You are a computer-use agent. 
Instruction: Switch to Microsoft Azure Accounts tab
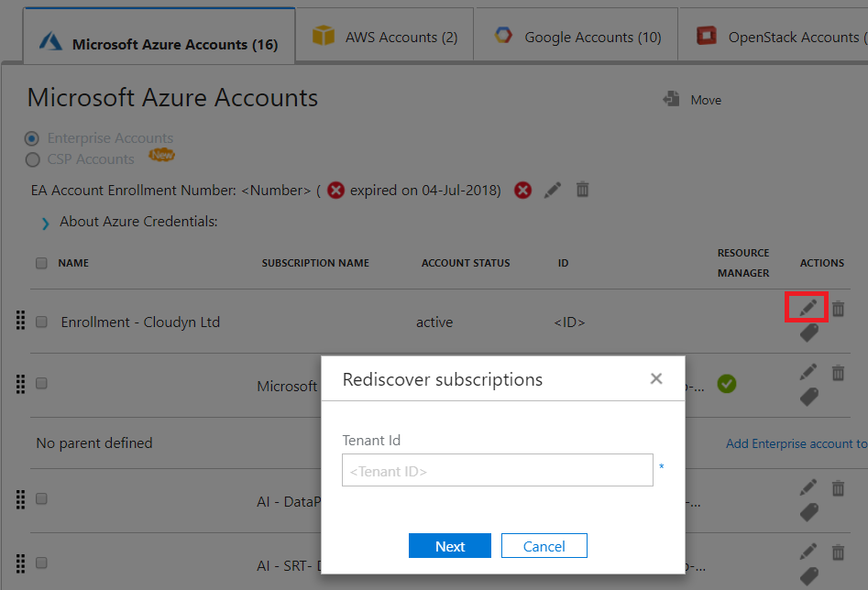159,37
